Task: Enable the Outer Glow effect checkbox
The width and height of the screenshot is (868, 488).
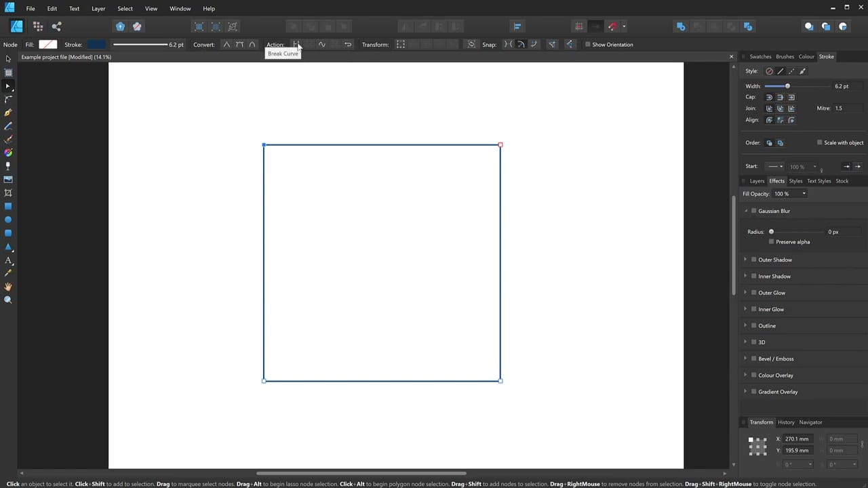Action: coord(753,293)
